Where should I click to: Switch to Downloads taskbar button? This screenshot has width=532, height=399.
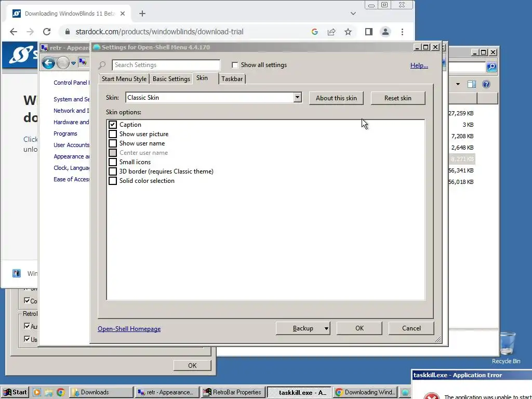click(x=101, y=392)
